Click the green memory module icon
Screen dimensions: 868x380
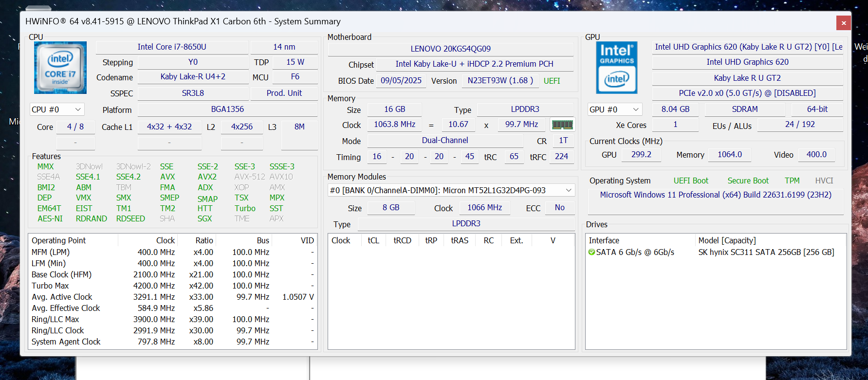pyautogui.click(x=562, y=125)
